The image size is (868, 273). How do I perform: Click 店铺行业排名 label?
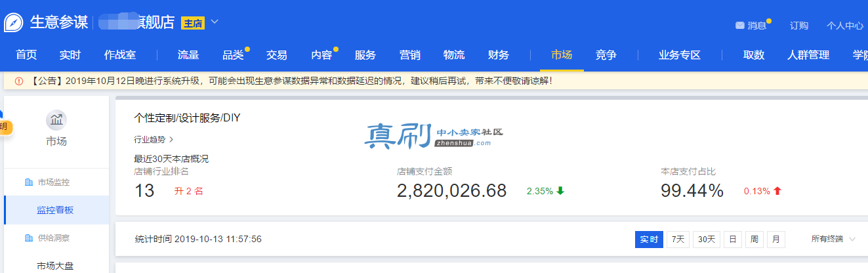(161, 172)
